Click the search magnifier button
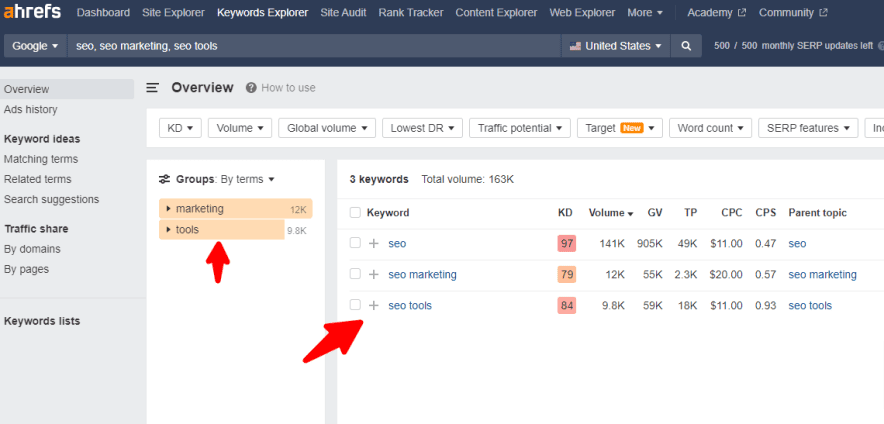Viewport: 884px width, 424px height. tap(686, 46)
